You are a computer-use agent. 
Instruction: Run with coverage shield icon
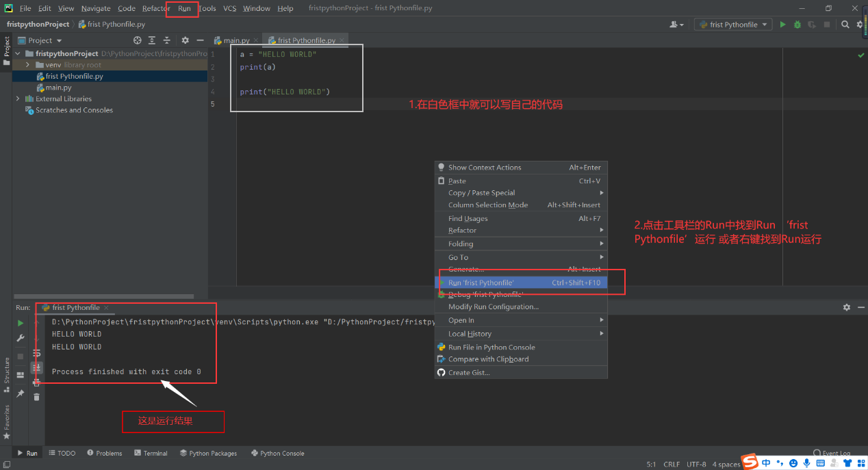point(812,25)
